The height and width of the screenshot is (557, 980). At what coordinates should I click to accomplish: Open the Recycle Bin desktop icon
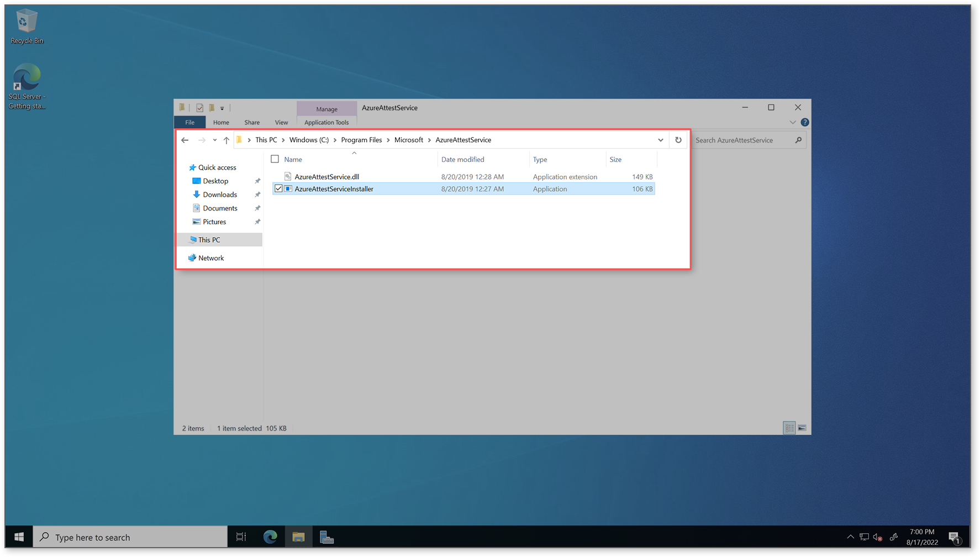[27, 27]
